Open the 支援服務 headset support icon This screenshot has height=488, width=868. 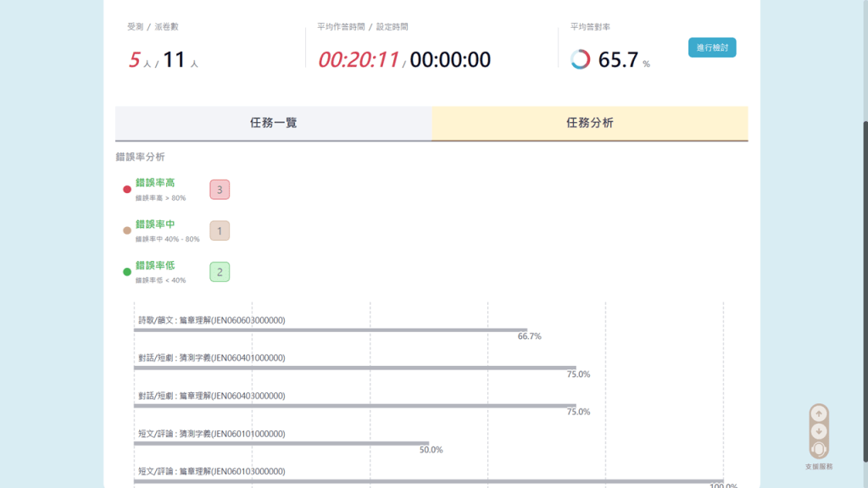[x=818, y=449]
